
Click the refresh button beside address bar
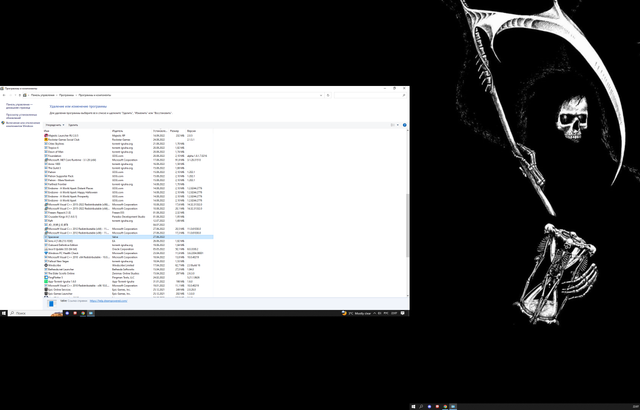(328, 95)
